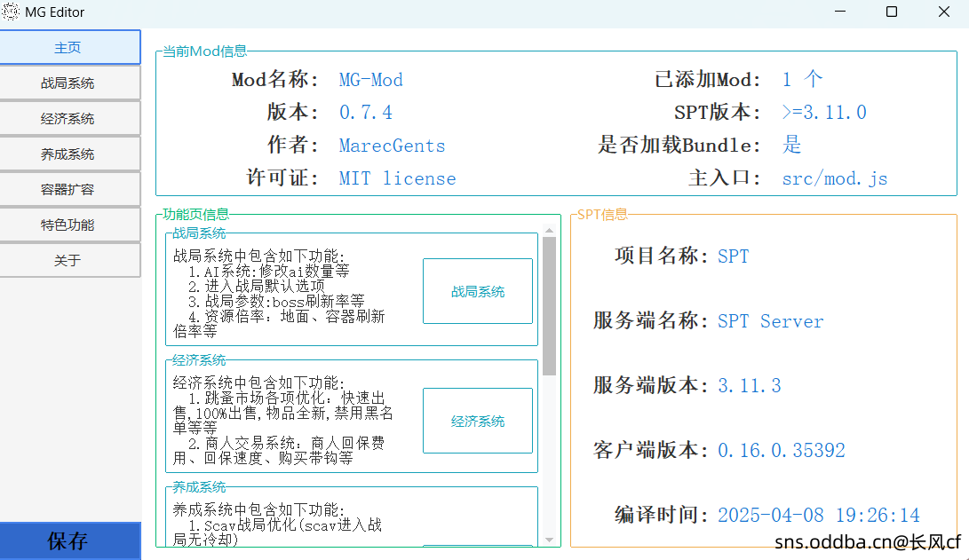Maximize the MG Editor window
The width and height of the screenshot is (969, 560).
892,12
